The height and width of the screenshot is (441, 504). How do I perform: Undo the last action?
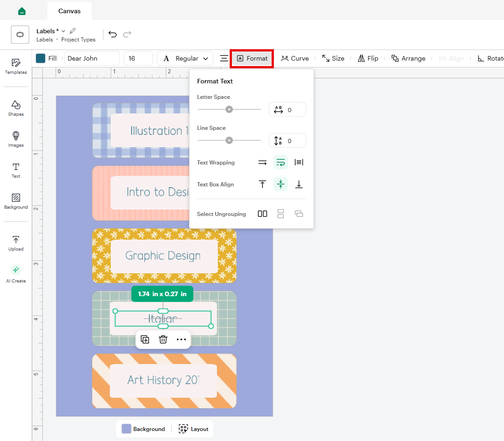pyautogui.click(x=113, y=34)
